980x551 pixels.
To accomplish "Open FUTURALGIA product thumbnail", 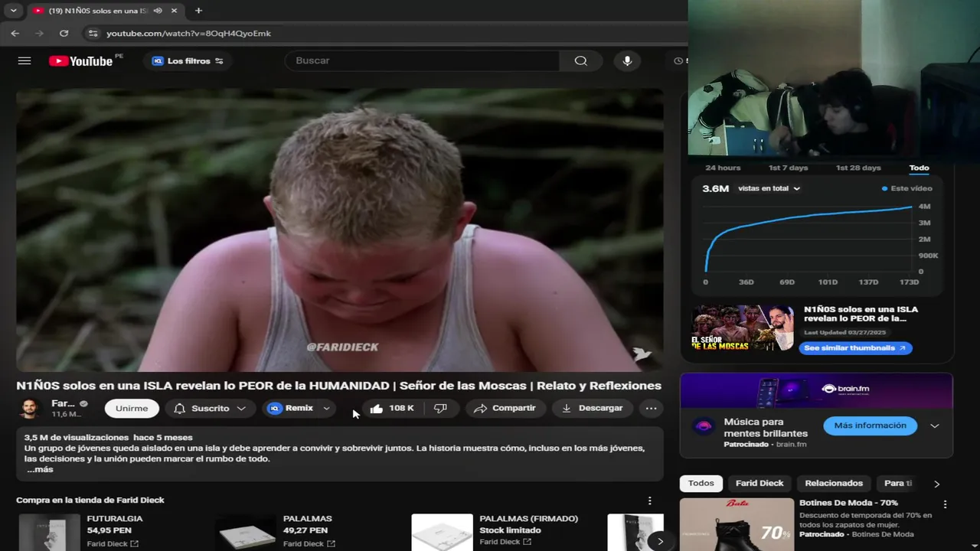I will (49, 533).
